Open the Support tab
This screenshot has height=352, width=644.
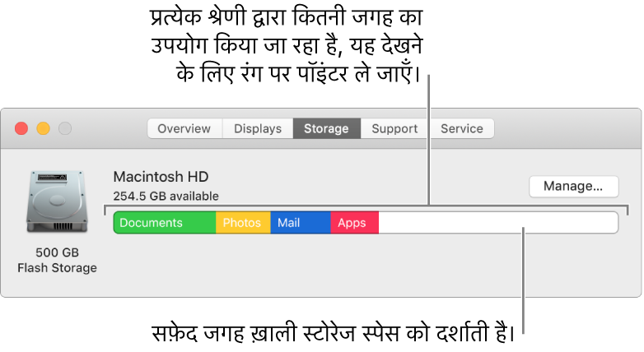click(394, 128)
